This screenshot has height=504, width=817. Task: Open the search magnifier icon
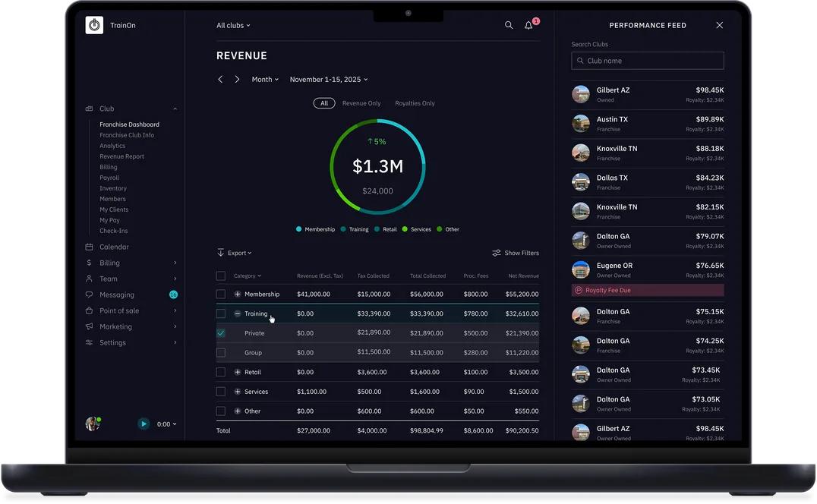pos(509,25)
